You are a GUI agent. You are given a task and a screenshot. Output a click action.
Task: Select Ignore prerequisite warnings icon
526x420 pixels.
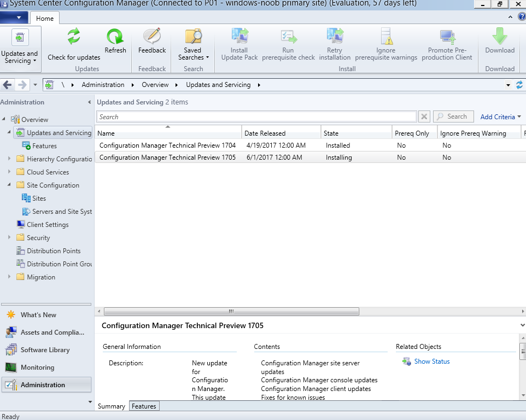pos(386,36)
